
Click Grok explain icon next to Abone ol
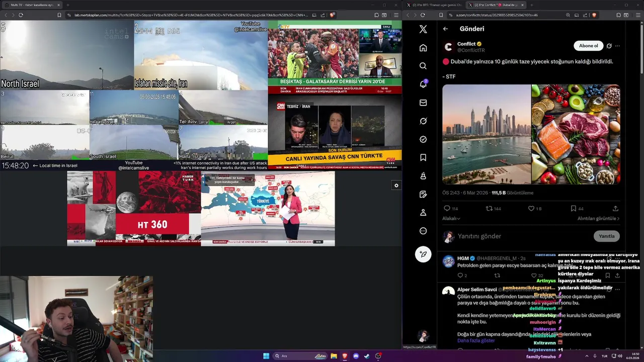[x=609, y=46]
